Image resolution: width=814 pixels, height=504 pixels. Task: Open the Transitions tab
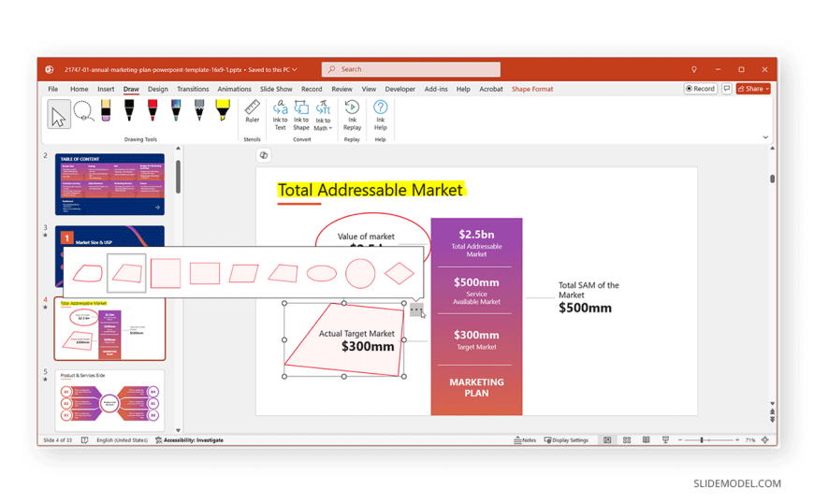193,89
